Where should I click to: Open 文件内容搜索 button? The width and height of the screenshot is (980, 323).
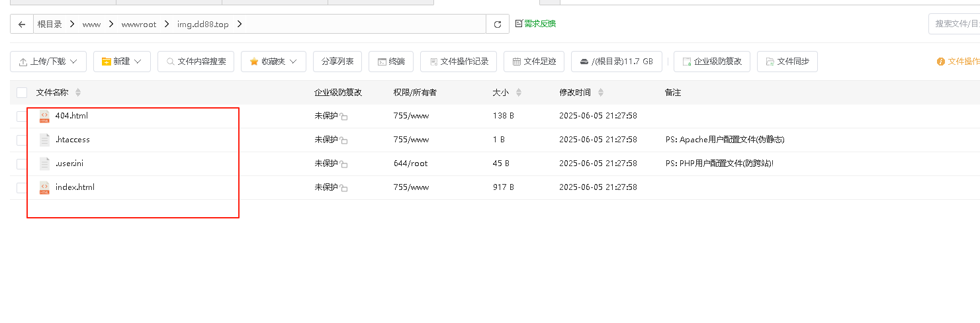click(196, 62)
